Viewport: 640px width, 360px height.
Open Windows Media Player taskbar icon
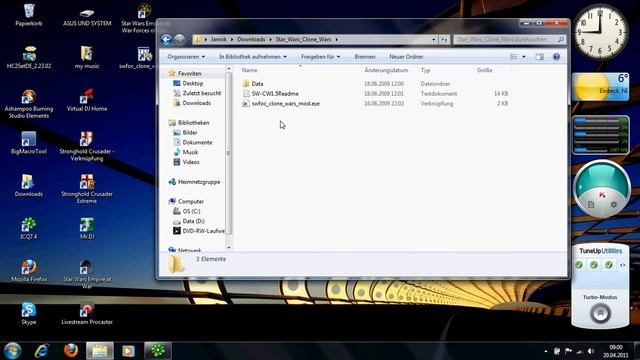point(128,351)
